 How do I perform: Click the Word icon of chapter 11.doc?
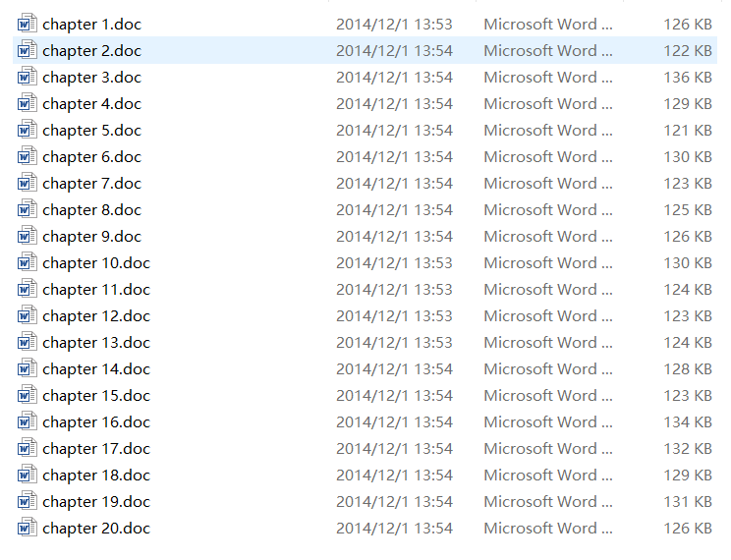pos(28,289)
